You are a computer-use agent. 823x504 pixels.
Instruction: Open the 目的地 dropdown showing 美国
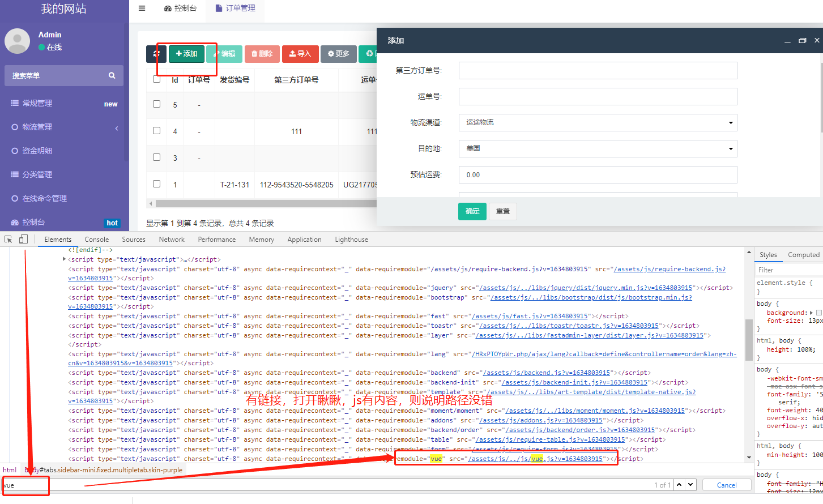(598, 148)
